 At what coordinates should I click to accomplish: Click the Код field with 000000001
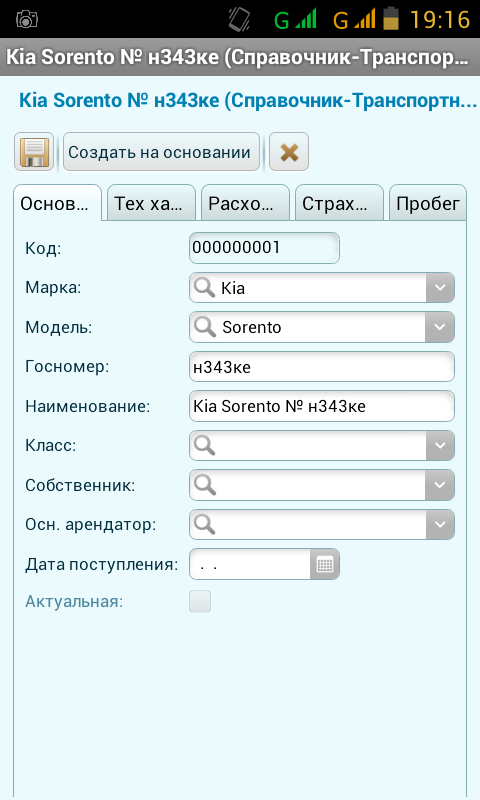264,248
